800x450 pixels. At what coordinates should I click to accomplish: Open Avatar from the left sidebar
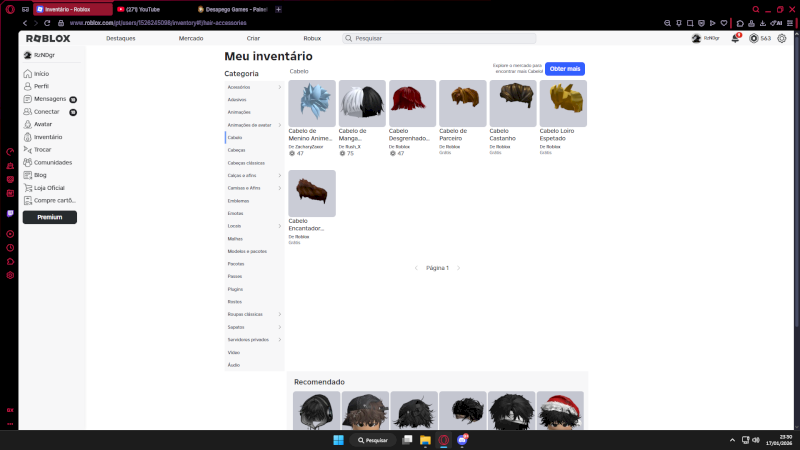pyautogui.click(x=42, y=124)
